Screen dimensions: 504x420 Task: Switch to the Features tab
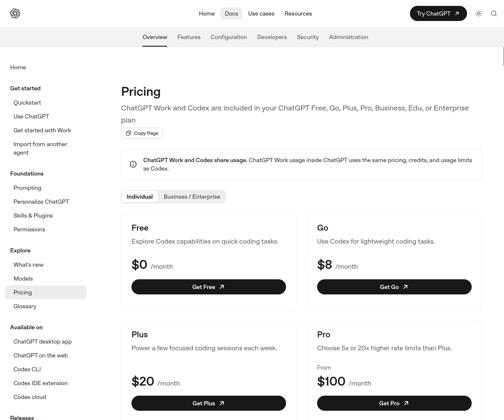coord(189,37)
